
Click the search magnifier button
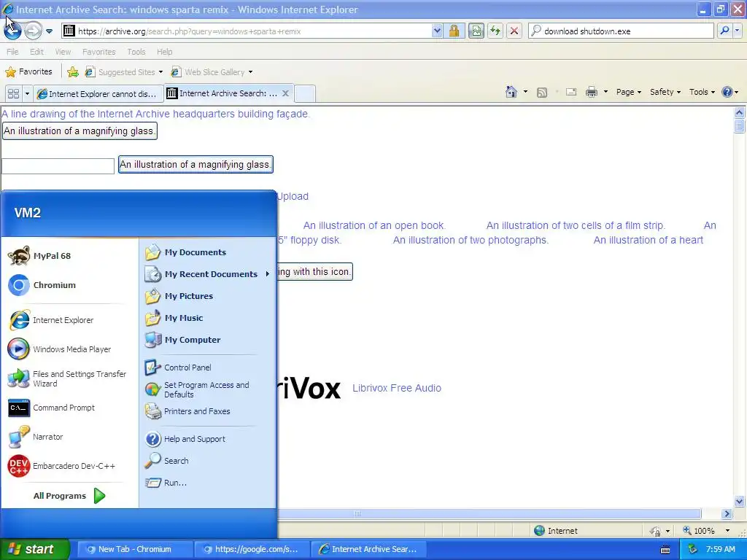point(724,31)
